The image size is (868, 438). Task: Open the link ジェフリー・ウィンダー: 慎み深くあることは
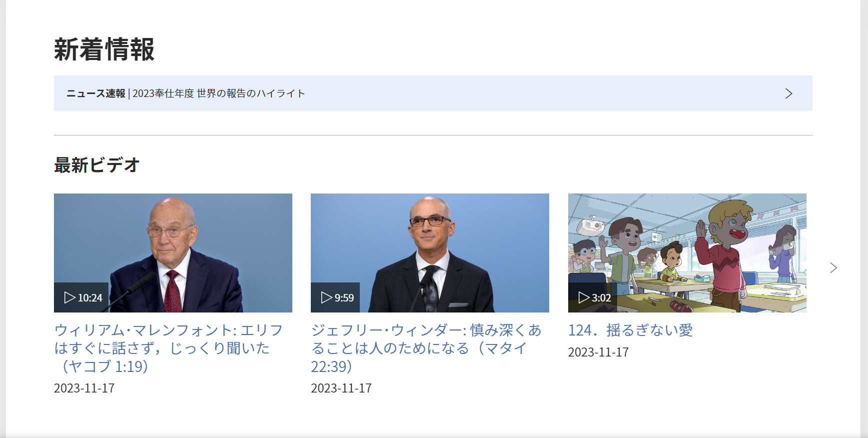[426, 348]
